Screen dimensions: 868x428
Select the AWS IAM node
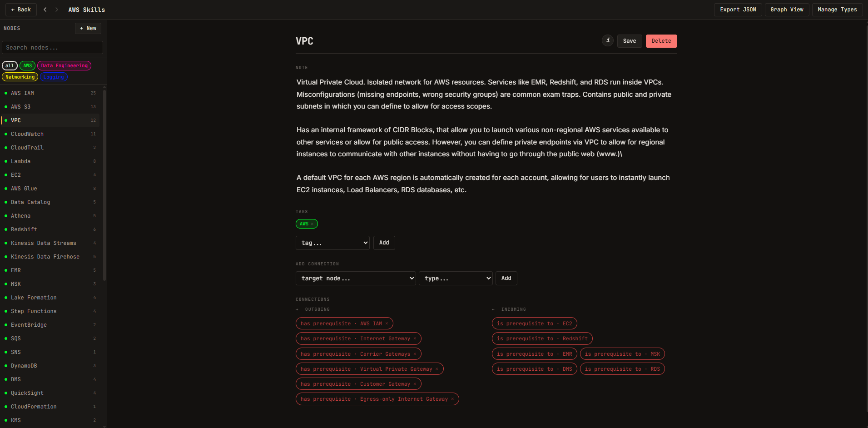click(x=50, y=93)
